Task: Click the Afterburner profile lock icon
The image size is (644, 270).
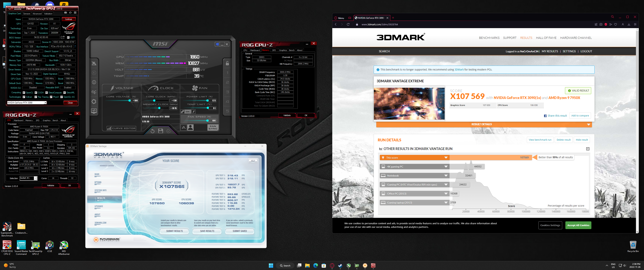Action: [x=227, y=63]
